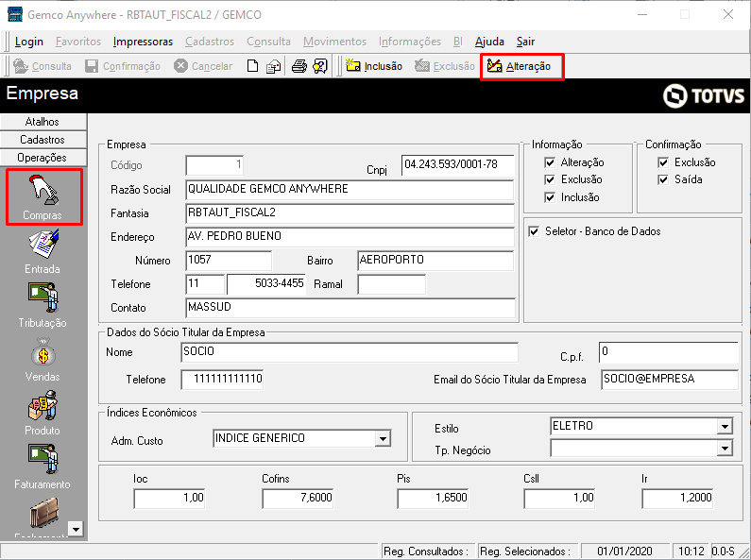Click the Csll value field
Screen dimensions: 751x560
pos(559,499)
